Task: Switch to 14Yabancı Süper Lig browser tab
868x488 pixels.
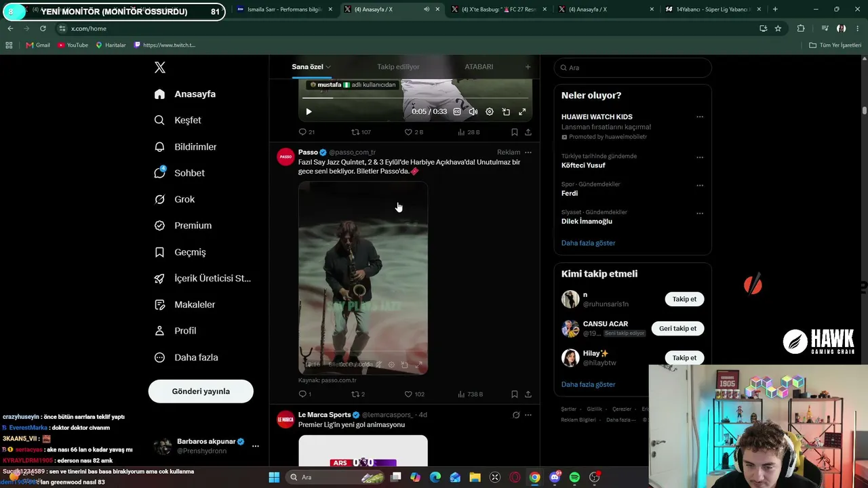Action: tap(712, 9)
